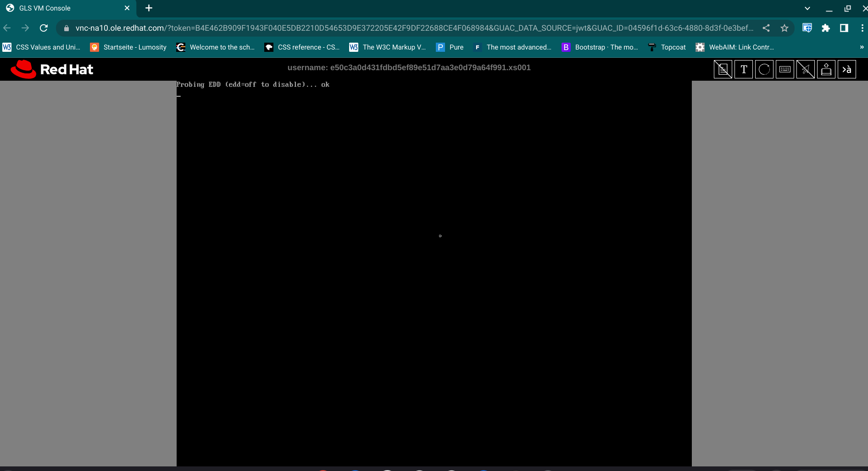Open the tab search chevron

pos(807,8)
